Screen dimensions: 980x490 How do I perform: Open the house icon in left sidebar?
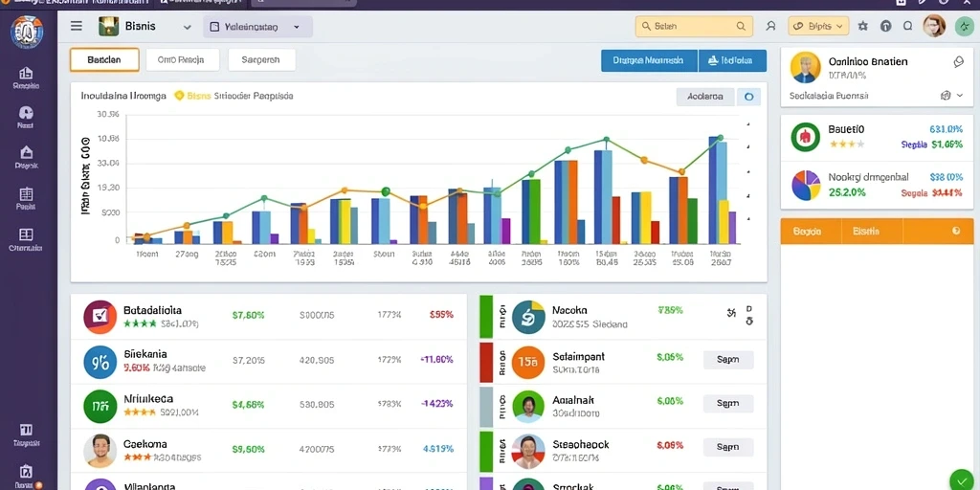click(26, 152)
